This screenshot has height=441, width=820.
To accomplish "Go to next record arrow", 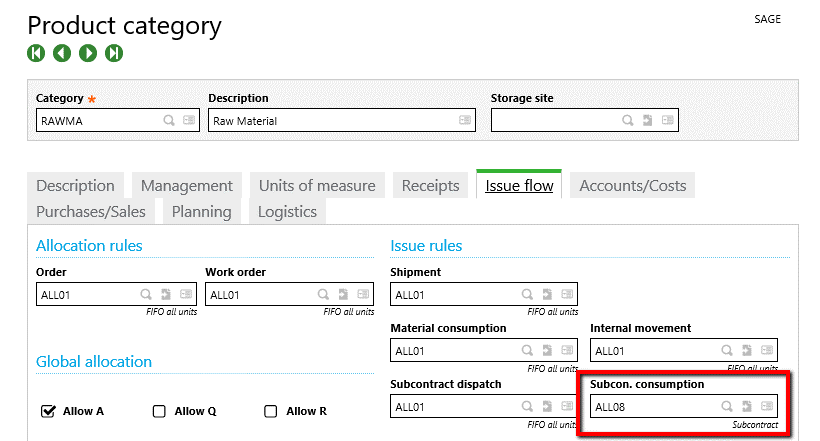I will pyautogui.click(x=88, y=53).
